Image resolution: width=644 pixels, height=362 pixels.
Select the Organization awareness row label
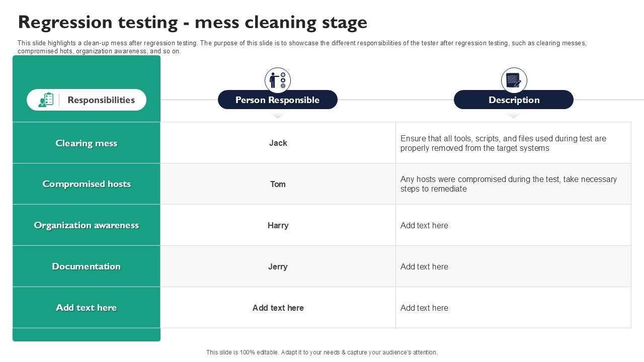87,225
